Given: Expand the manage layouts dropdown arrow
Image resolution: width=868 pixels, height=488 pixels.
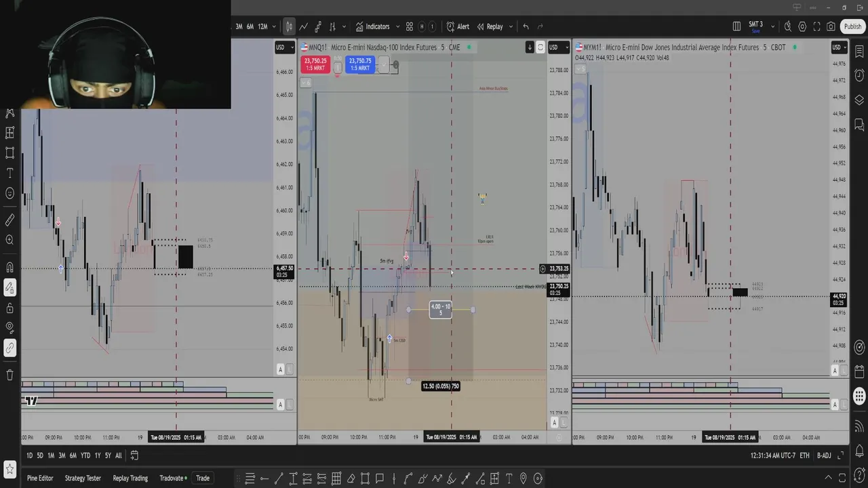Looking at the screenshot, I should tap(772, 26).
